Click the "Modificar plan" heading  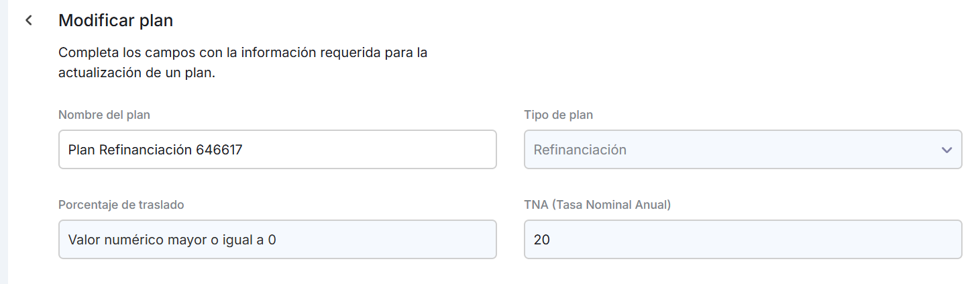click(x=116, y=21)
